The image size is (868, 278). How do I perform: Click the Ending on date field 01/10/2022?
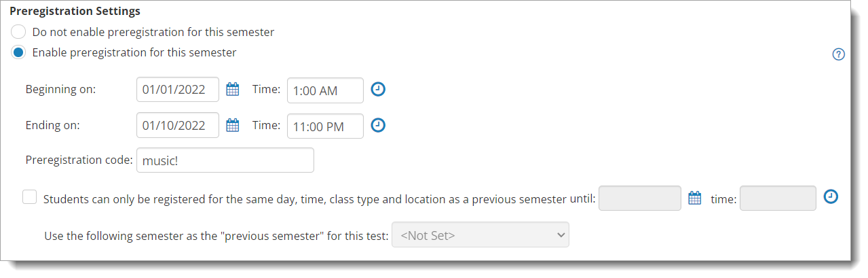coord(178,125)
